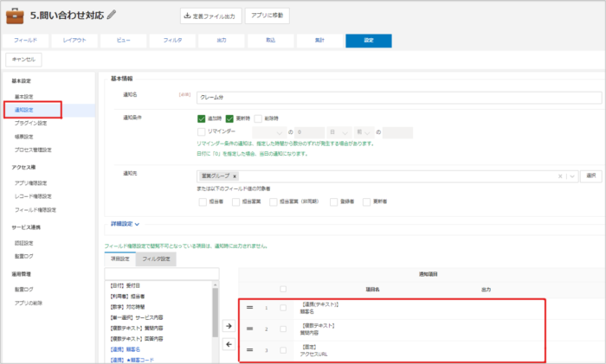Click the 通知名 input containing クレーム分
Screen dimensions: 606x364
pyautogui.click(x=399, y=98)
